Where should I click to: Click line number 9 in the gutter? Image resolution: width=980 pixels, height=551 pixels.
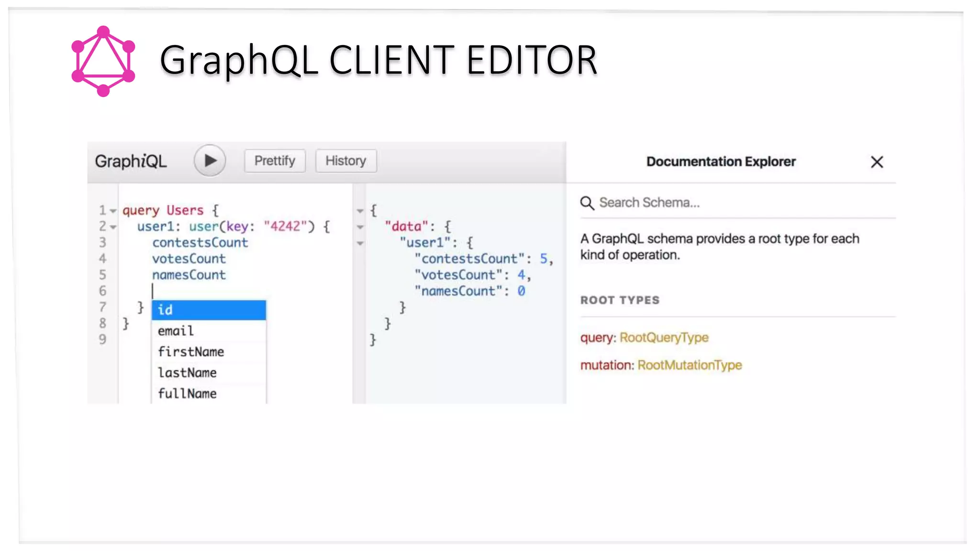[x=102, y=340]
